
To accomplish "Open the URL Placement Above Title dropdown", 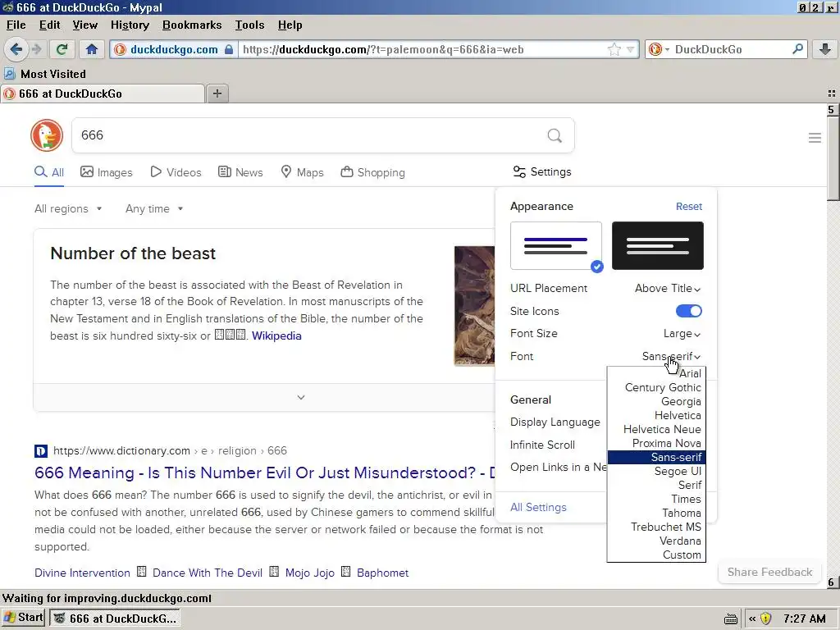I will pos(668,288).
